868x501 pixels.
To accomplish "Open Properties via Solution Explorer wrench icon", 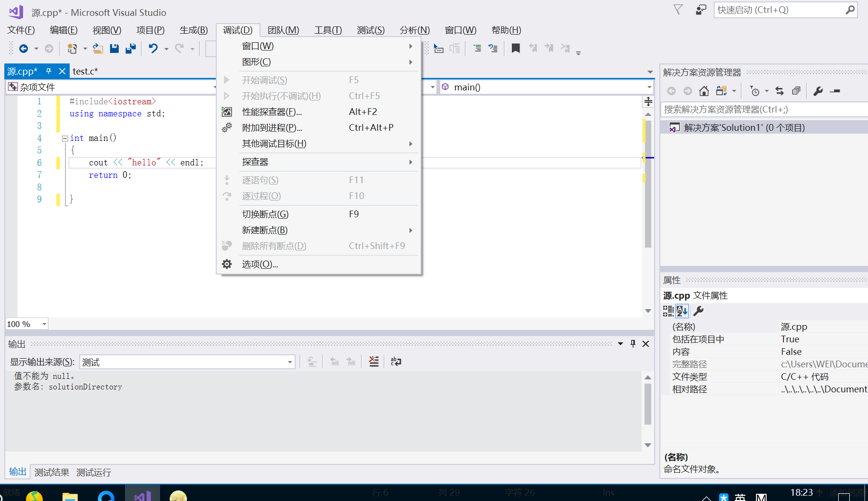I will coord(818,91).
